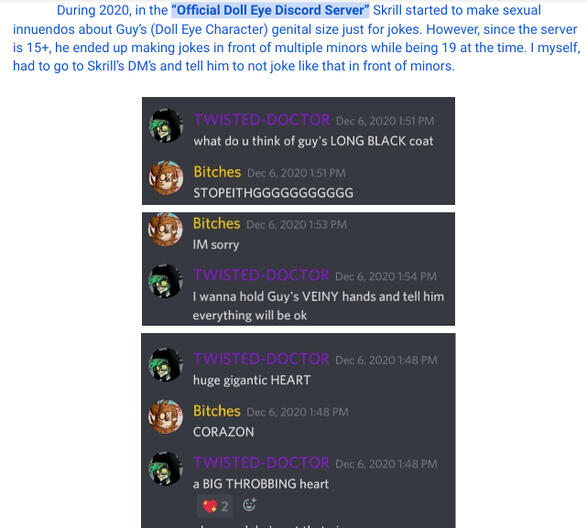The height and width of the screenshot is (528, 587).
Task: Open the first Discord screenshot image
Action: pyautogui.click(x=298, y=151)
